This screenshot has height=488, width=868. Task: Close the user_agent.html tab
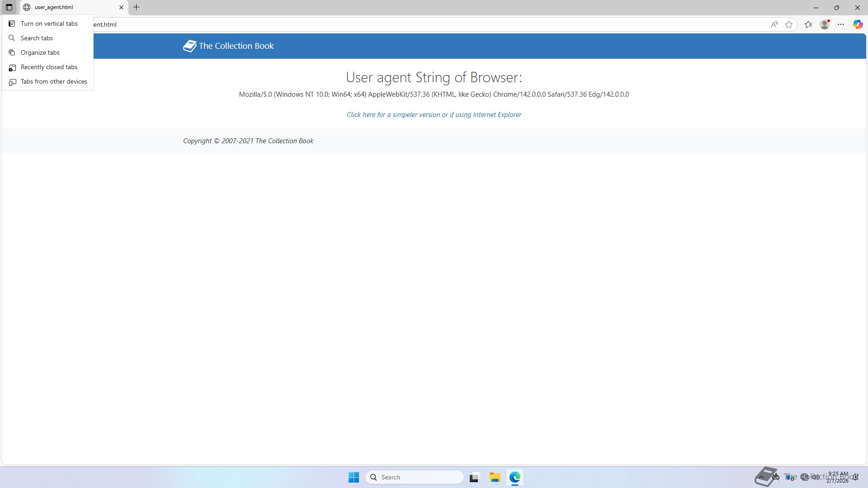tap(121, 7)
